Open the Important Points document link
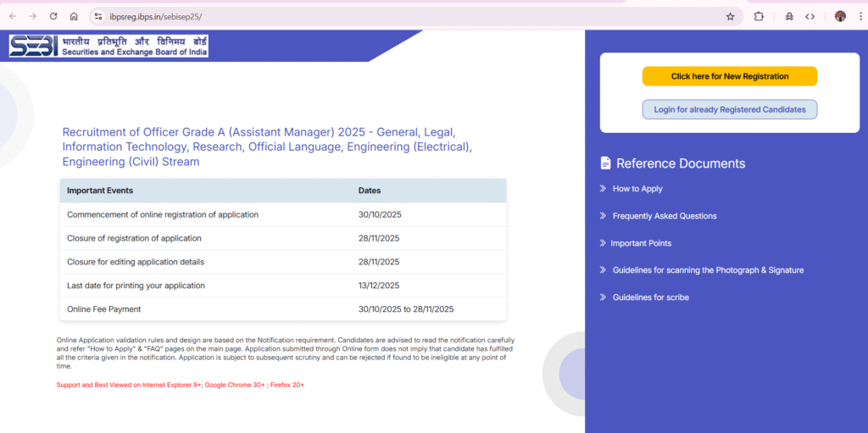 pyautogui.click(x=640, y=243)
